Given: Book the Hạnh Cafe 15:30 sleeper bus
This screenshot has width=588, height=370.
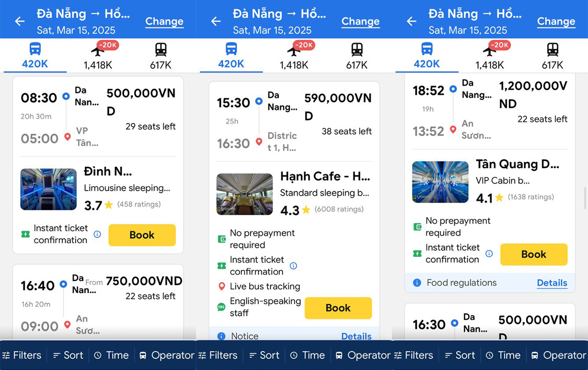Looking at the screenshot, I should pyautogui.click(x=338, y=308).
